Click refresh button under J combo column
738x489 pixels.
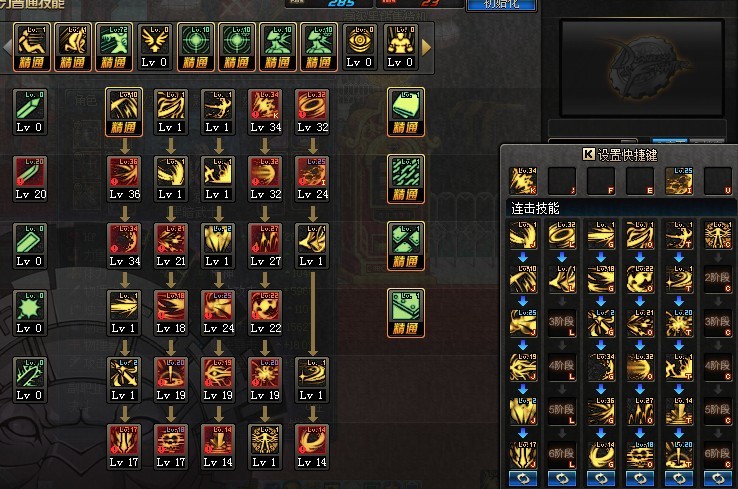523,479
